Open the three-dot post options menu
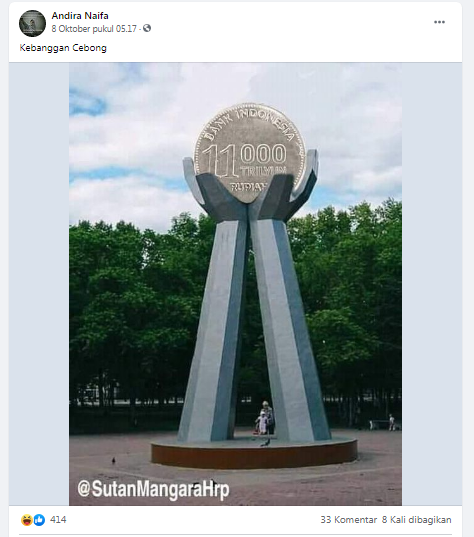The image size is (474, 537). [x=439, y=22]
